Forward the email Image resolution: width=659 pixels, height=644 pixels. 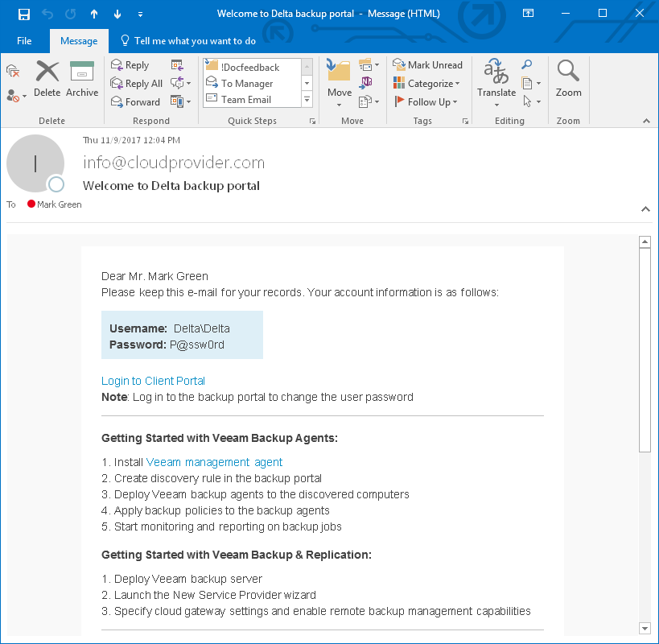click(x=135, y=101)
